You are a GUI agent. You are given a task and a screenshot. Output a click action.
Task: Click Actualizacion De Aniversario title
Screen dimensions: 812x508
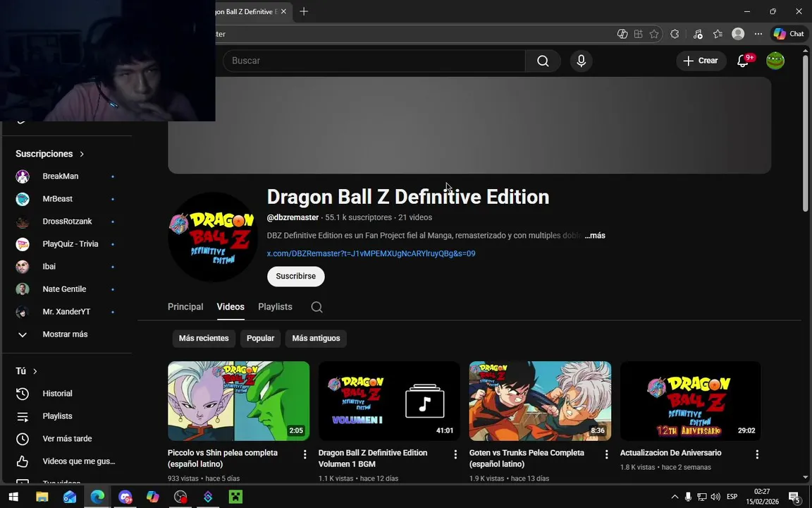coord(670,453)
